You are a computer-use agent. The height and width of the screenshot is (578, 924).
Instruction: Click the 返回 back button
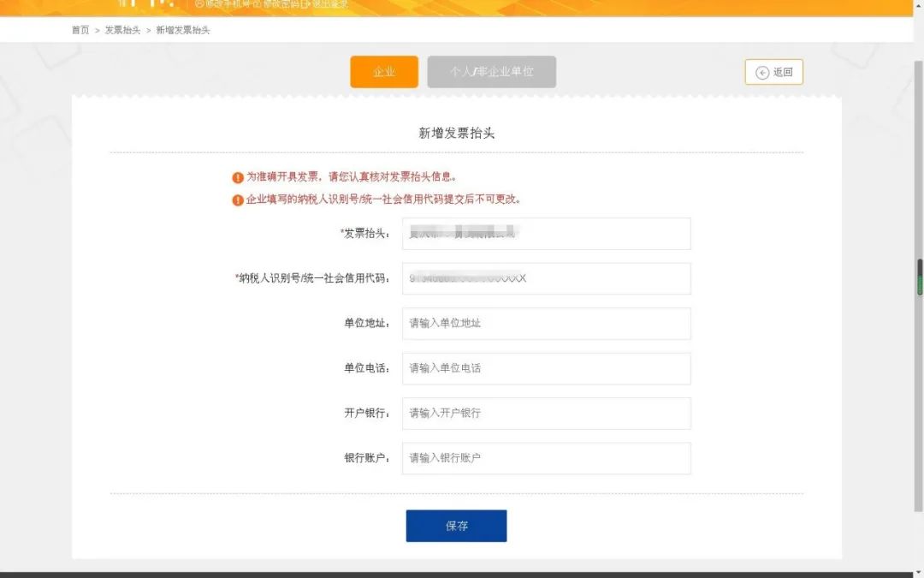click(773, 72)
